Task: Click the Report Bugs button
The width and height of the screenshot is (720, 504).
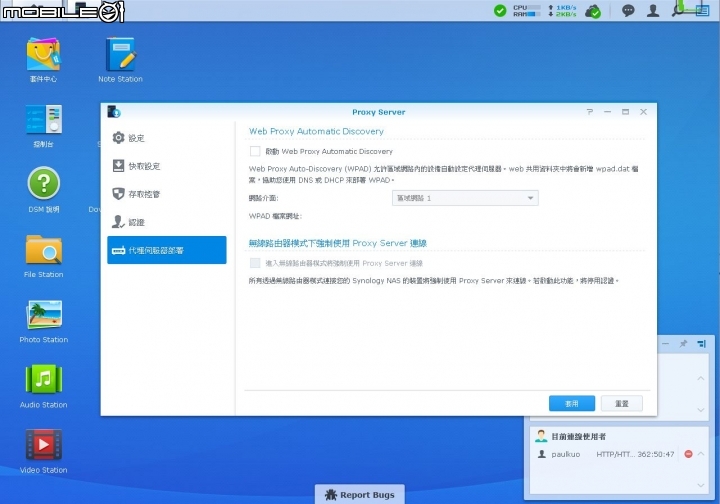Action: click(x=360, y=495)
